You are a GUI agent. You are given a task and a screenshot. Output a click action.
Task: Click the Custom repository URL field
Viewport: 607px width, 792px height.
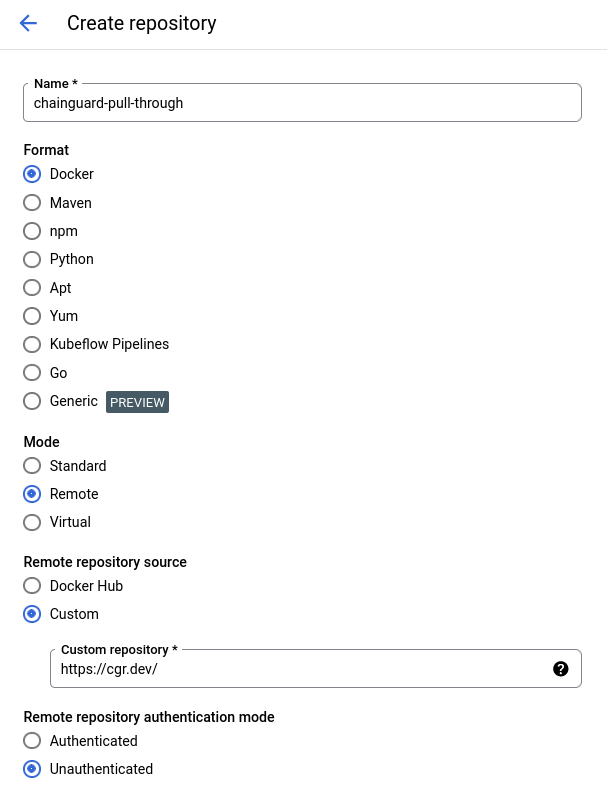pyautogui.click(x=300, y=669)
